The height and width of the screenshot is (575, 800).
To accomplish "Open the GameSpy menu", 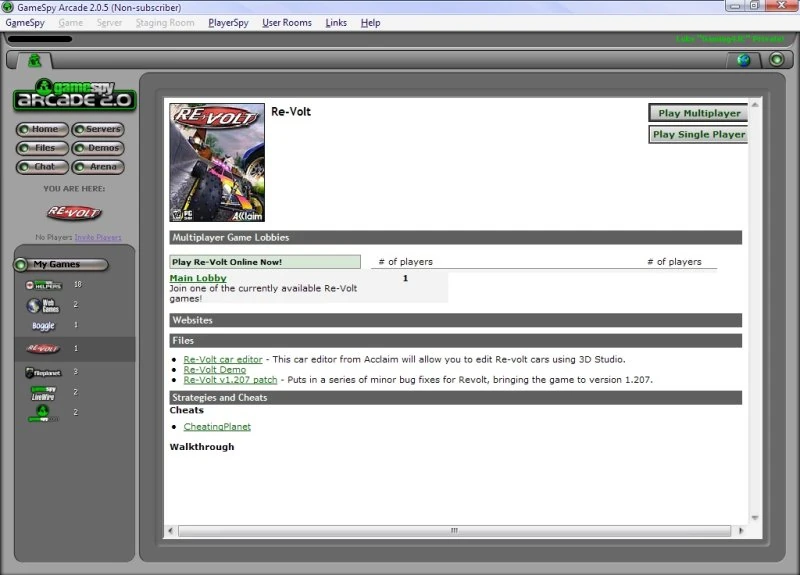I will coord(25,23).
